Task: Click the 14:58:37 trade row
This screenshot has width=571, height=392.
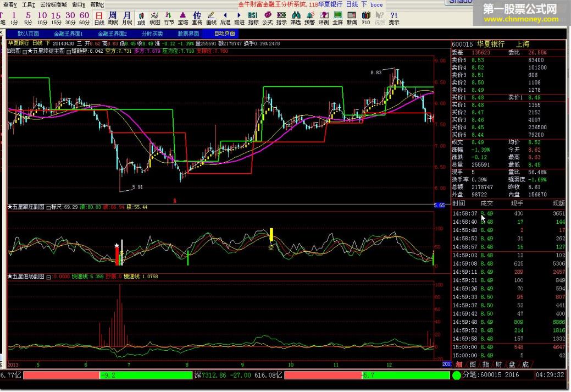Action: (x=509, y=213)
